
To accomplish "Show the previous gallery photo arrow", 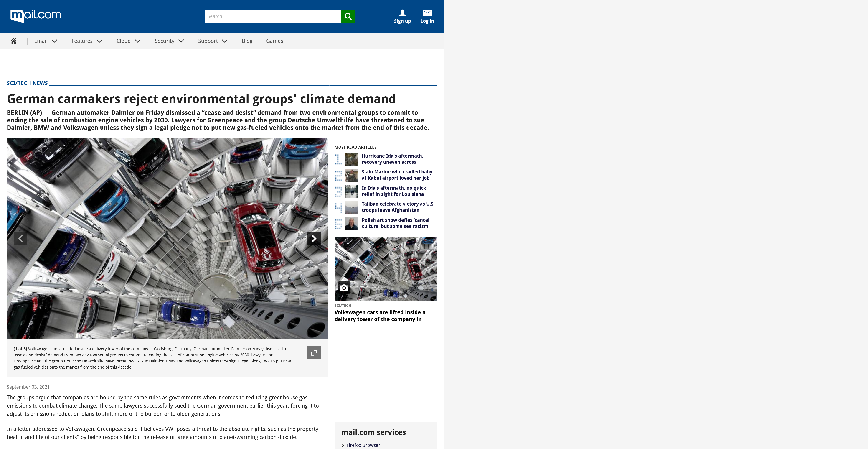I will pos(20,239).
